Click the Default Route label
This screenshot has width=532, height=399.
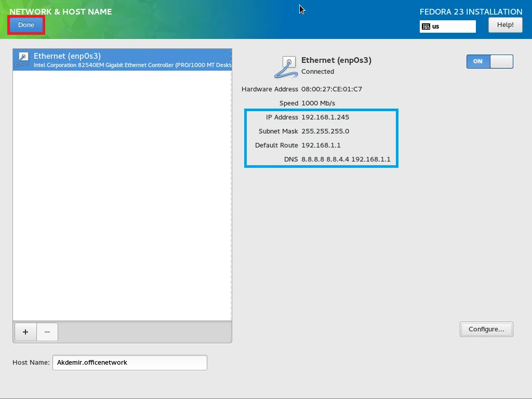click(x=276, y=145)
